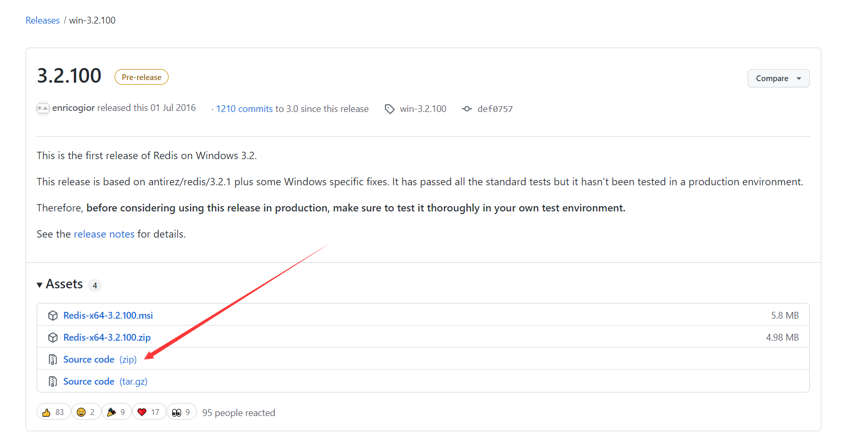Screen dimensions: 868x438
Task: Toggle the thumbs up reaction with 83
Action: point(53,412)
